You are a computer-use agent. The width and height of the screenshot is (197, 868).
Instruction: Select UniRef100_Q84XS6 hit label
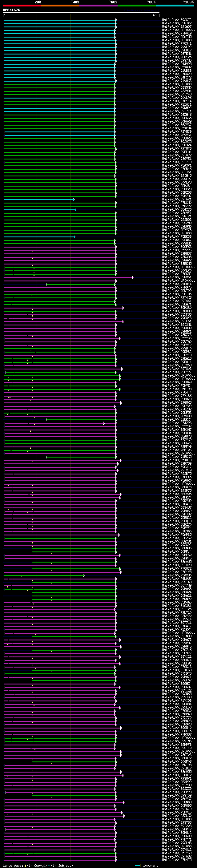[x=177, y=210]
